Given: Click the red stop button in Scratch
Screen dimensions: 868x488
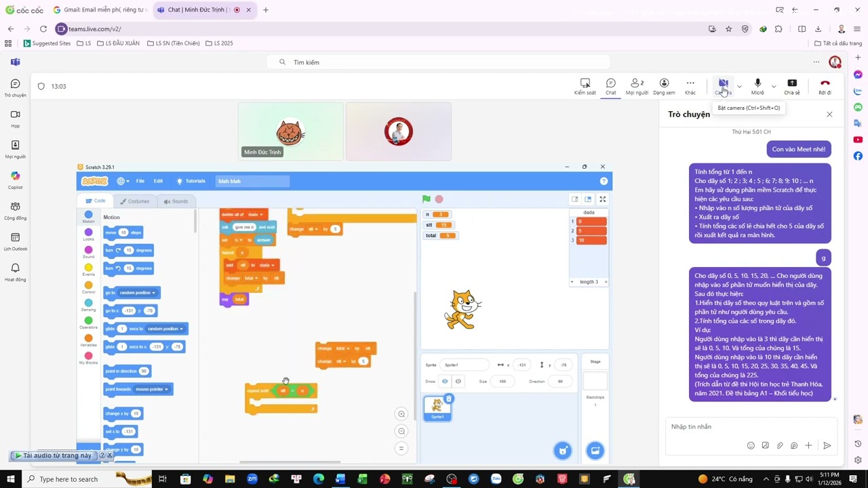Looking at the screenshot, I should click(x=439, y=199).
